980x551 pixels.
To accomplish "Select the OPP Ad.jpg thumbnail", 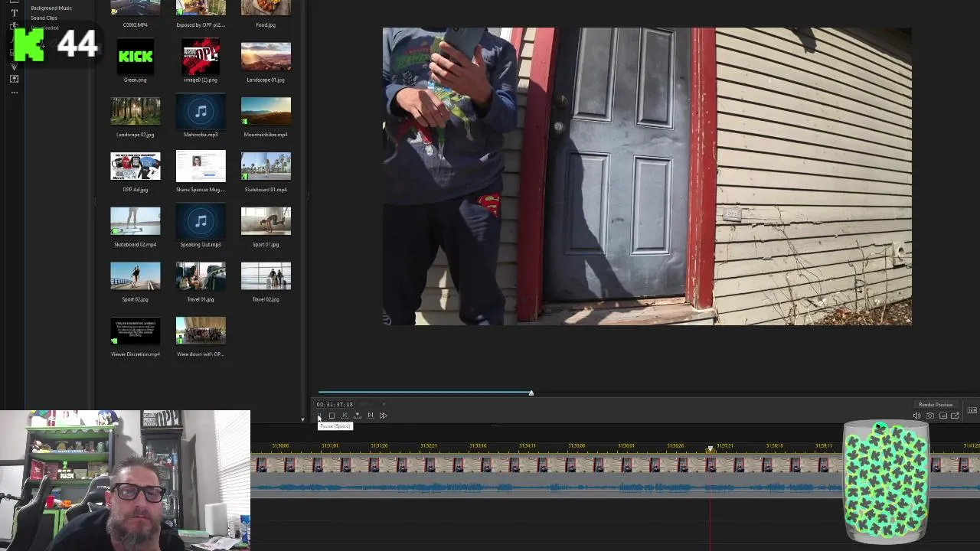I will [x=136, y=166].
